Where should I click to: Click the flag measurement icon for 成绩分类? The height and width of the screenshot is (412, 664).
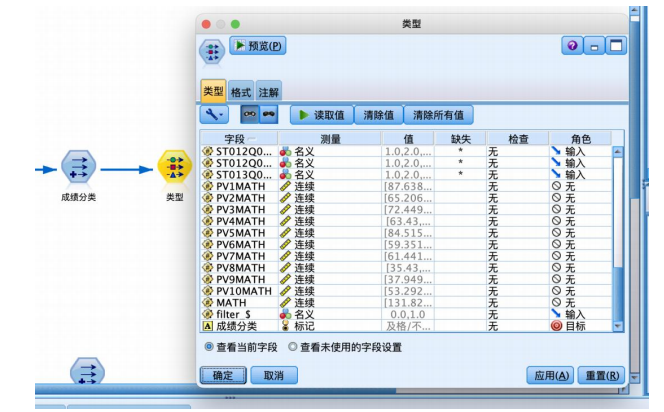point(285,326)
